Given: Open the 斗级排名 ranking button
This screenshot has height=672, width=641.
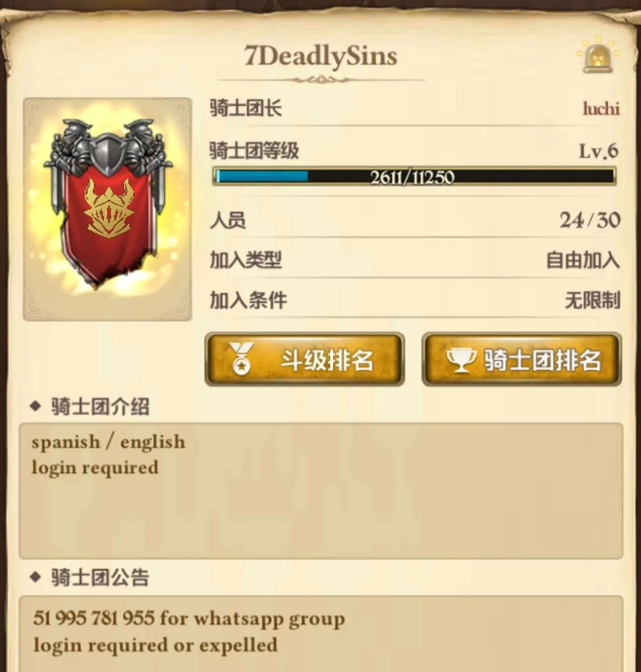Looking at the screenshot, I should pos(305,359).
